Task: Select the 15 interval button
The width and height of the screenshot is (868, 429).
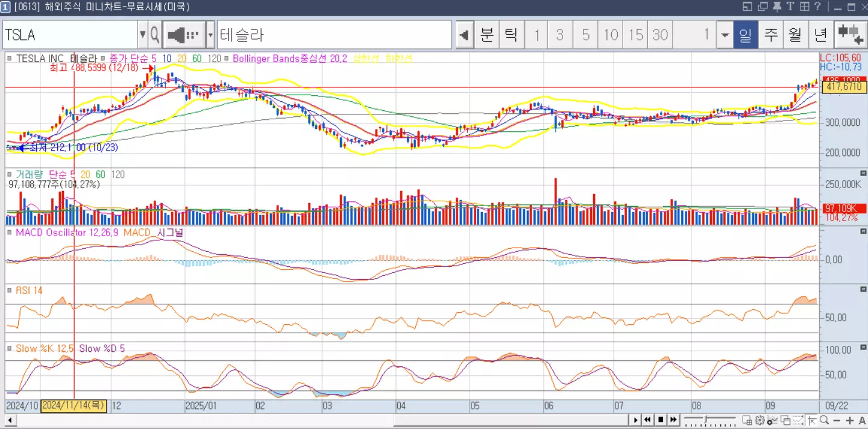Action: point(635,35)
